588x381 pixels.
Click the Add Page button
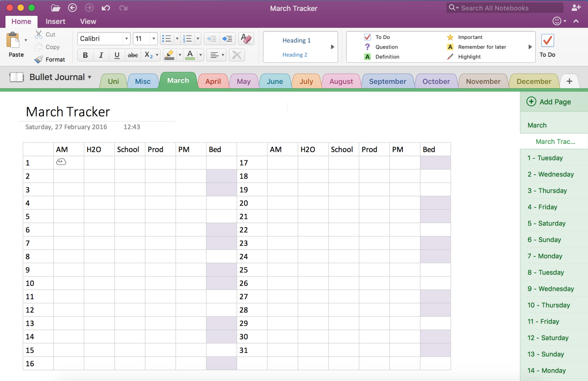point(549,102)
